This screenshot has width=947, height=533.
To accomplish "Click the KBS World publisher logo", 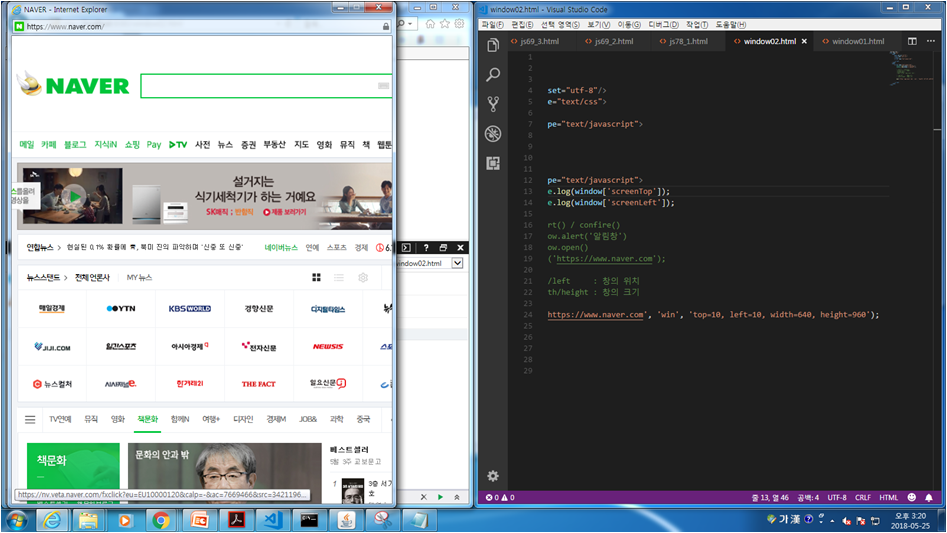I will tap(190, 308).
